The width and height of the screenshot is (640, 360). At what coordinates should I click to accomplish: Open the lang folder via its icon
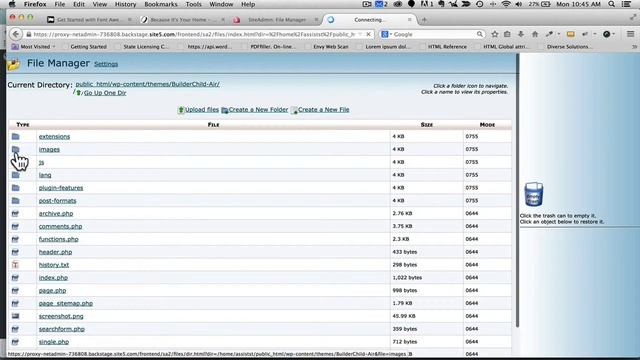[16, 175]
